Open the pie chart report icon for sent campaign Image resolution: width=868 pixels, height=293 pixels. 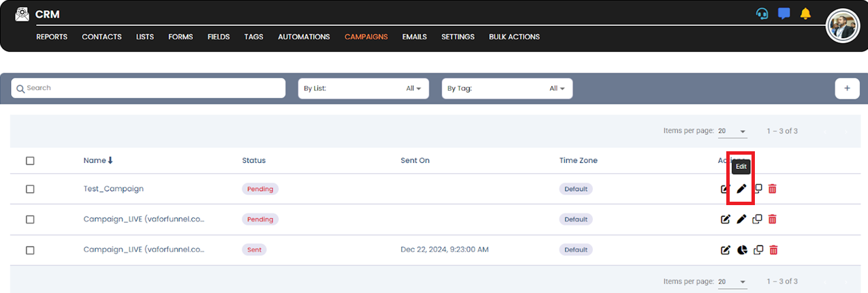click(x=742, y=250)
